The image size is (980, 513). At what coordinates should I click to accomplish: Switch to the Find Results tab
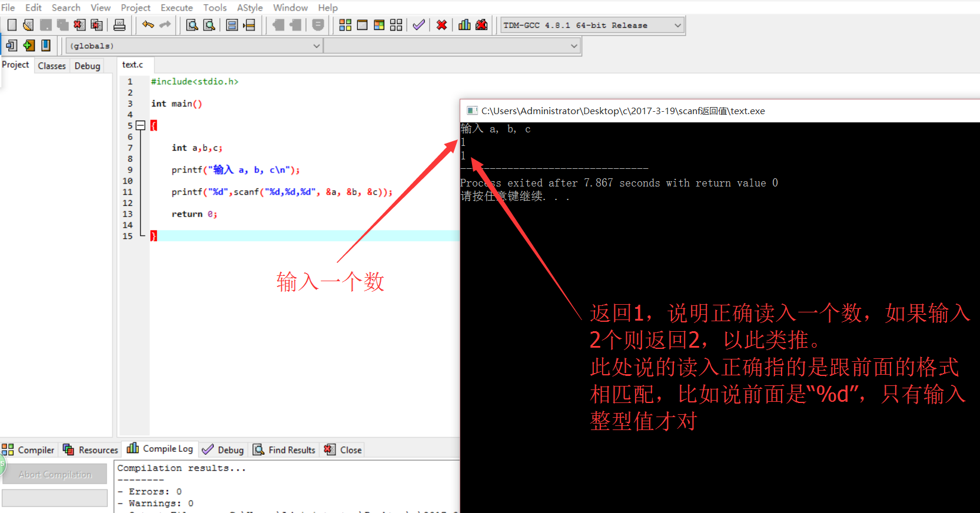(x=284, y=449)
